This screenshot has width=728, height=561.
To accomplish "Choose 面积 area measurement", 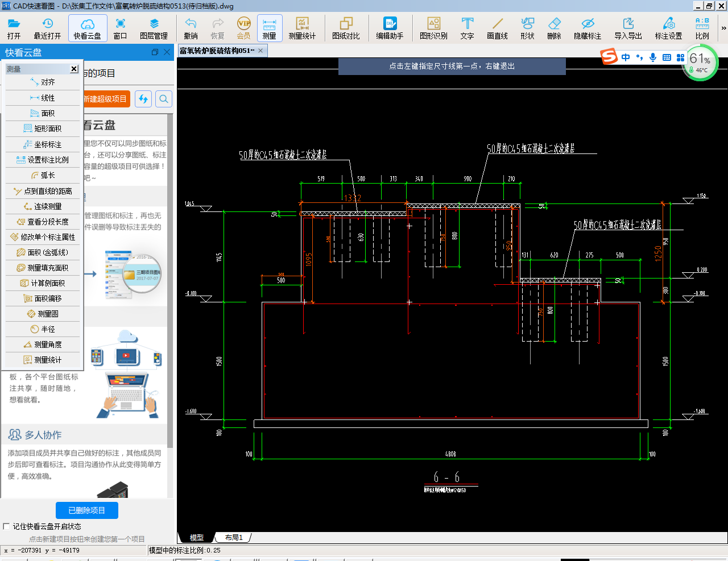I will (44, 113).
